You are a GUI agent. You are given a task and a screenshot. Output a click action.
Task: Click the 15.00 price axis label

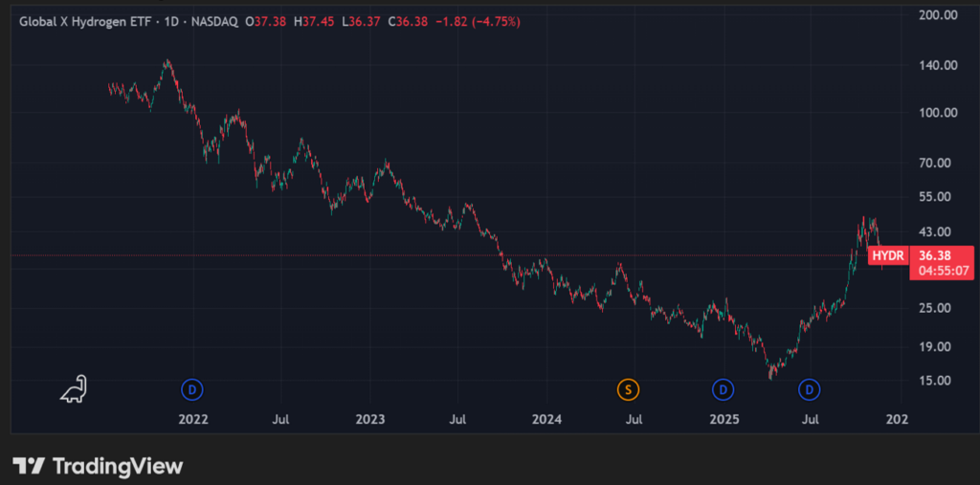938,380
